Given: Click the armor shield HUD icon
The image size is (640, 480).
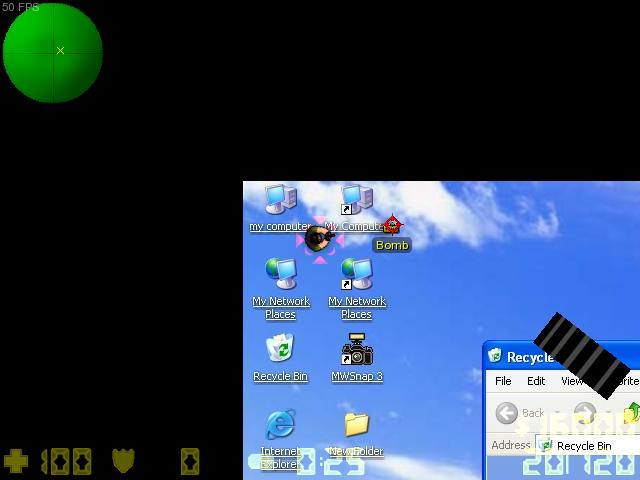Looking at the screenshot, I should [123, 461].
